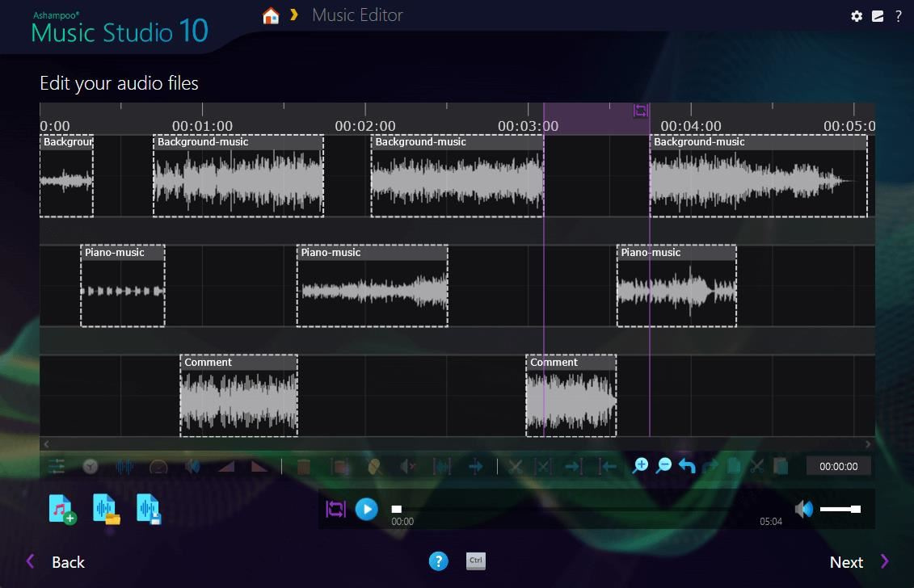
Task: Click the zoom in magnifier icon
Action: [640, 466]
